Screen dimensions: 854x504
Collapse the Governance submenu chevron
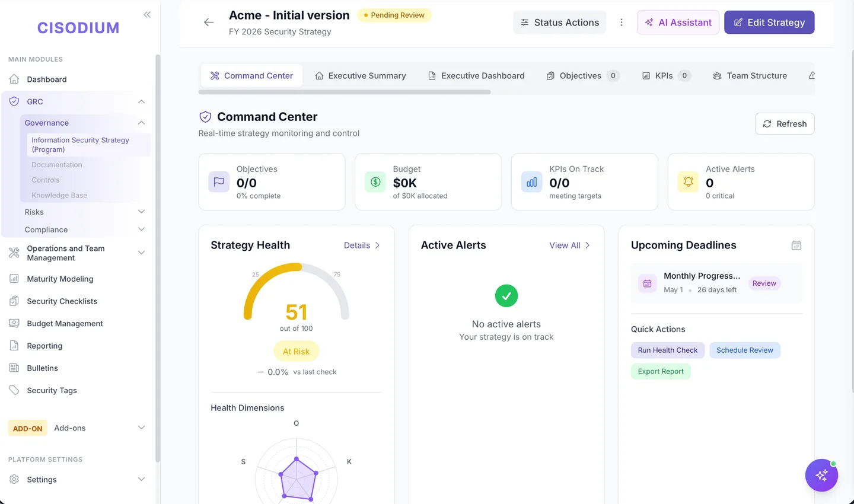pyautogui.click(x=141, y=123)
